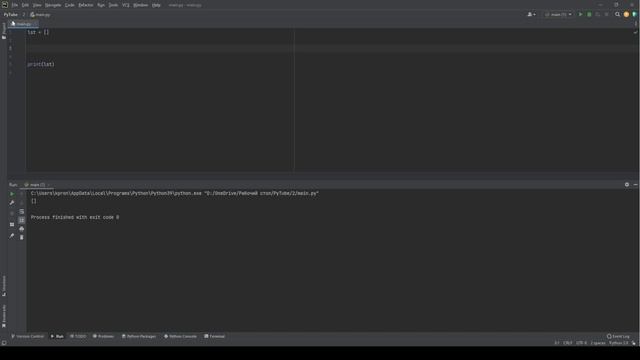This screenshot has height=360, width=640.
Task: Click the print icon in Run console
Action: (x=22, y=229)
